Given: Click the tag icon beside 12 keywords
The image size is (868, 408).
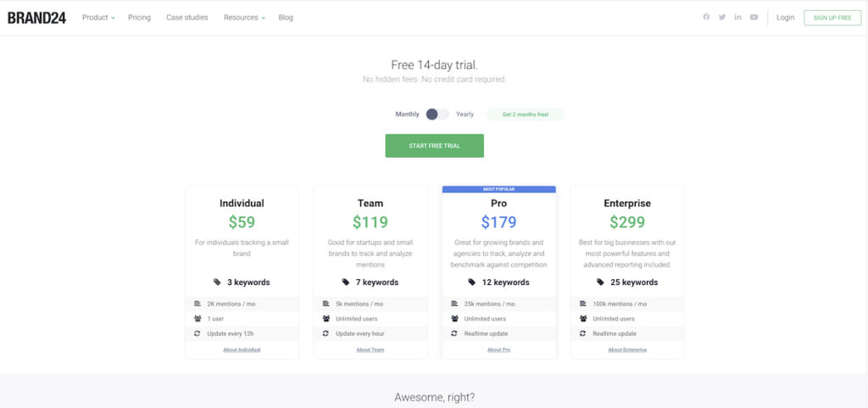Looking at the screenshot, I should click(471, 282).
